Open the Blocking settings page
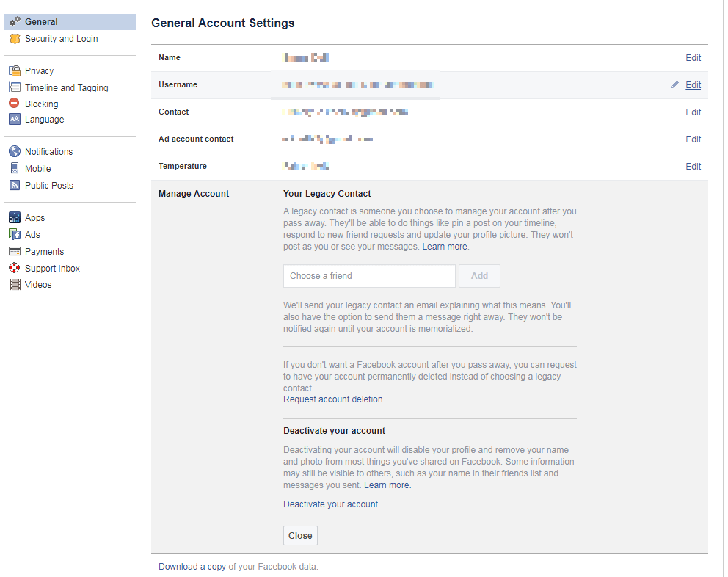Viewport: 728px width, 577px height. 42,104
